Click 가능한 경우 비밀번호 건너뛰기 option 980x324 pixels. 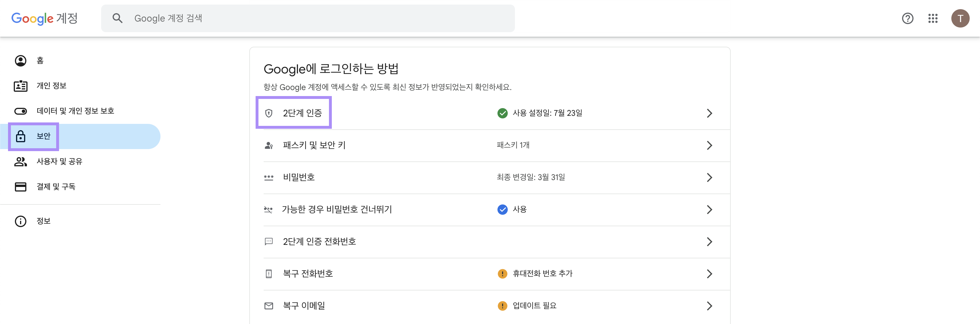(337, 209)
